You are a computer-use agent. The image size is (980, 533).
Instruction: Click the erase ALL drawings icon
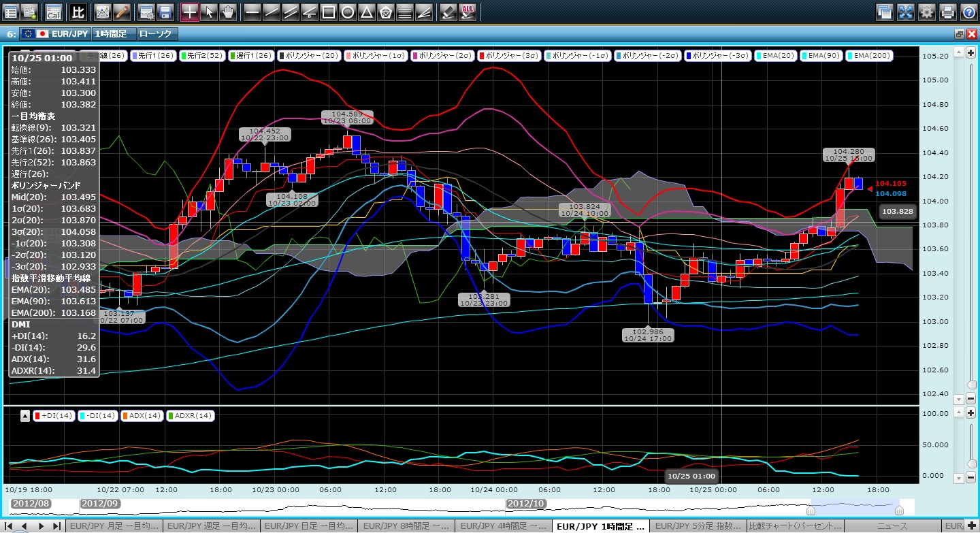coord(468,12)
